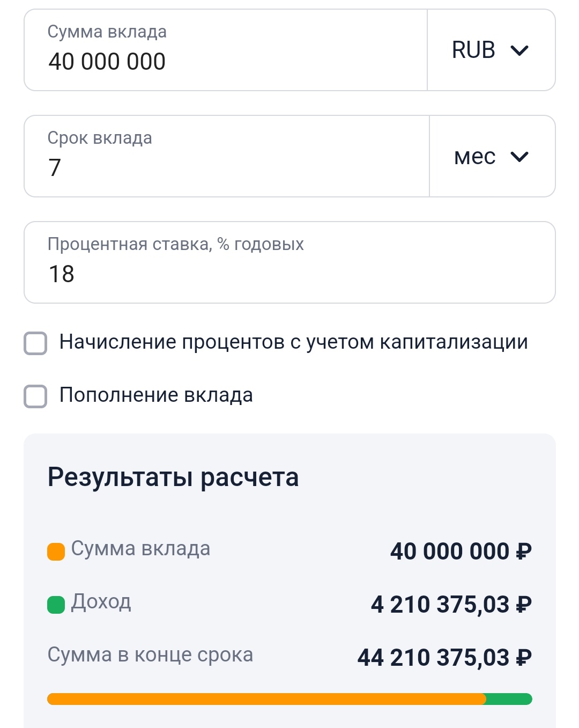
Task: Click the orange Сумма вклада legend dot
Action: 56,551
